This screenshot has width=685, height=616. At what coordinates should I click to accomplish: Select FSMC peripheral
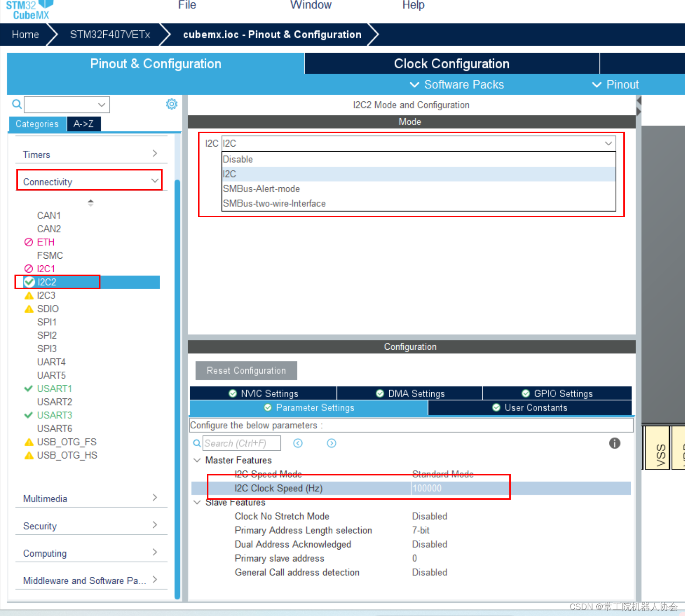pos(50,255)
